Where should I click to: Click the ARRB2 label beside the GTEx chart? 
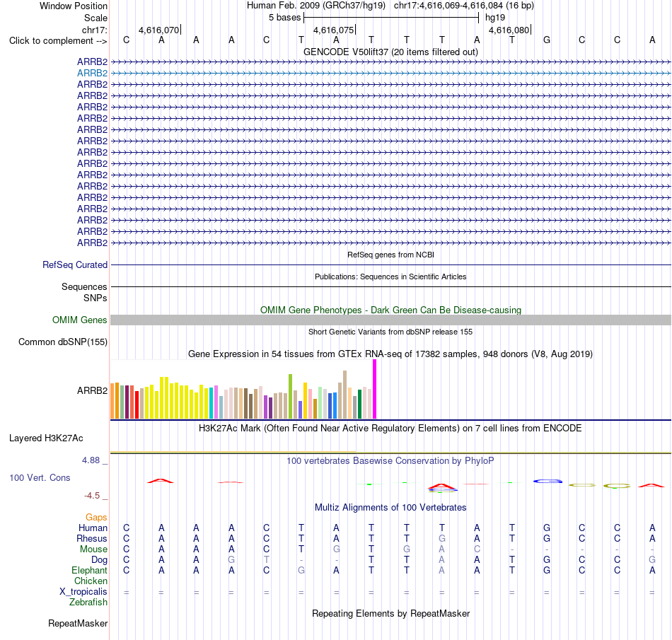92,390
